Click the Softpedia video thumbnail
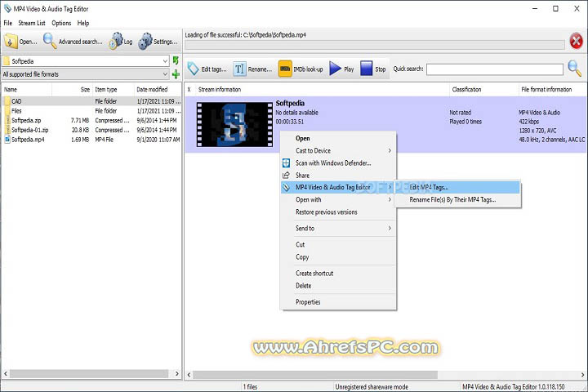588x392 pixels. tap(234, 124)
